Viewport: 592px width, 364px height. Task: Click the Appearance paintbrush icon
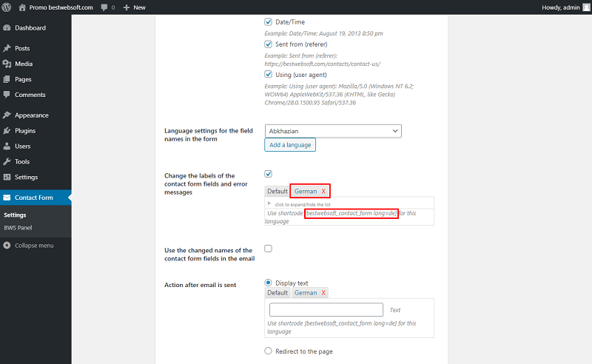tap(7, 115)
